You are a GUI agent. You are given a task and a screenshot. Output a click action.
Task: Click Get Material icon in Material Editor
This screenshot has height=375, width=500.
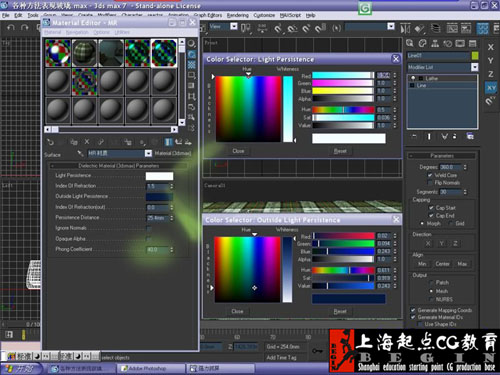pyautogui.click(x=50, y=142)
